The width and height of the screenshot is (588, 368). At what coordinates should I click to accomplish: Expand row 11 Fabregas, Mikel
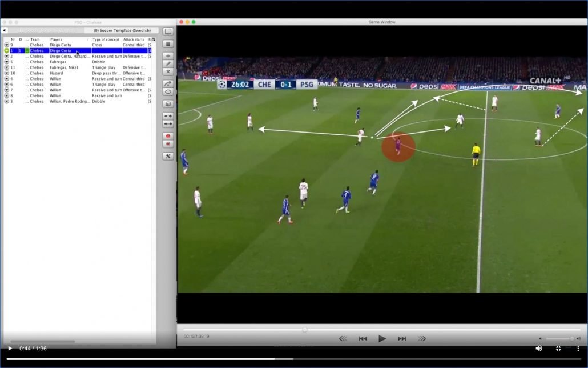point(6,67)
